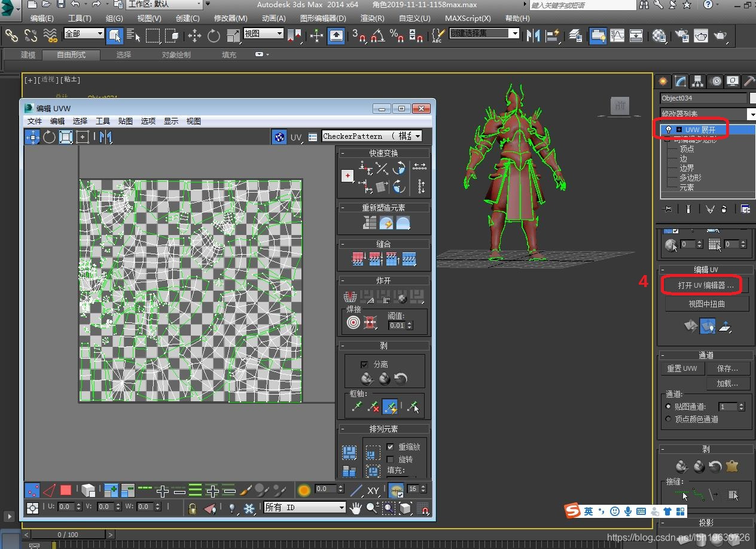Screen dimensions: 756x549
Task: Toggle the checker map display icon
Action: point(279,137)
